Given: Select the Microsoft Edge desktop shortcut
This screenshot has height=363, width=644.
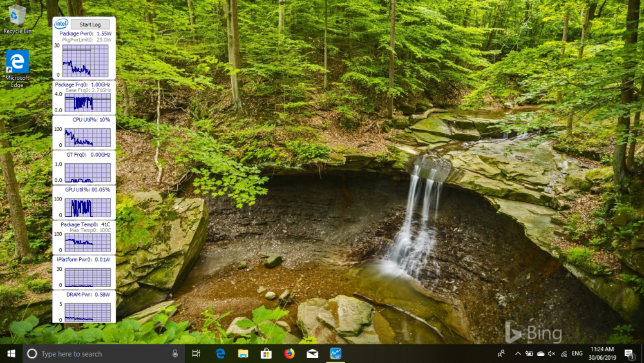Looking at the screenshot, I should [17, 68].
